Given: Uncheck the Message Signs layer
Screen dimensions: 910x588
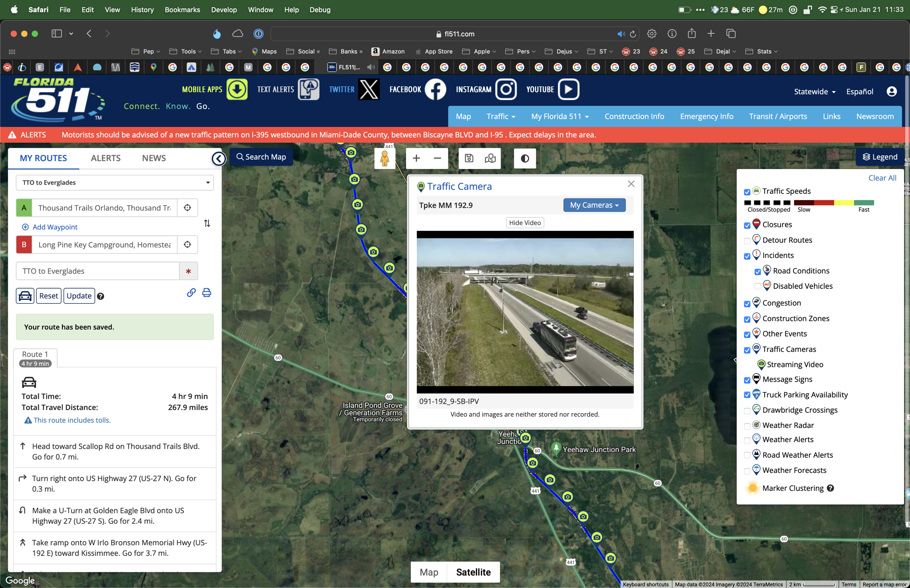Looking at the screenshot, I should (x=747, y=380).
